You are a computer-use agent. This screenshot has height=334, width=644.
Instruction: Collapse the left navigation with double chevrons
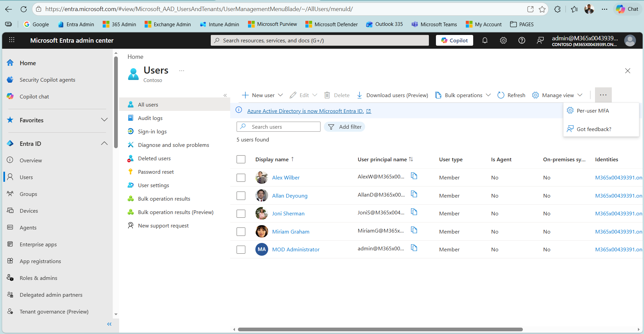pyautogui.click(x=109, y=324)
